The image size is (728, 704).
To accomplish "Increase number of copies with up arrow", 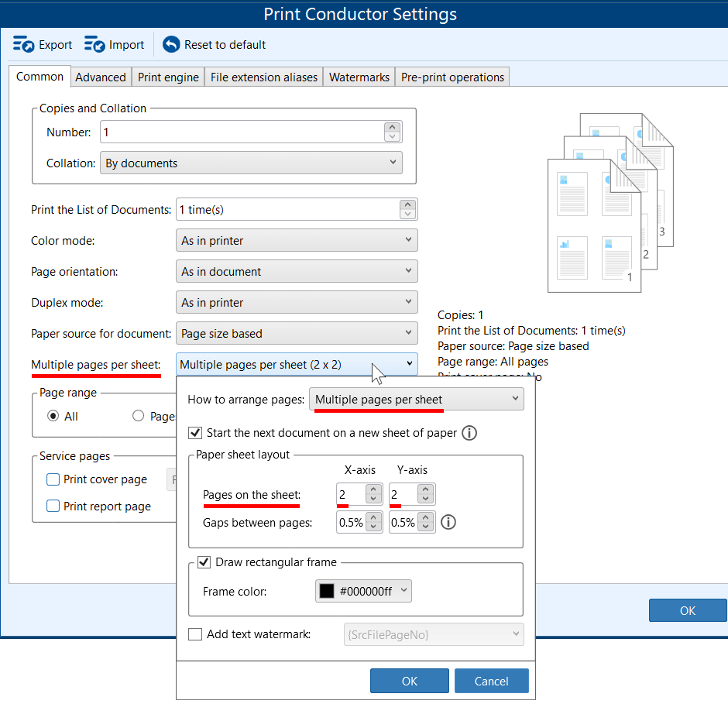I will [393, 128].
